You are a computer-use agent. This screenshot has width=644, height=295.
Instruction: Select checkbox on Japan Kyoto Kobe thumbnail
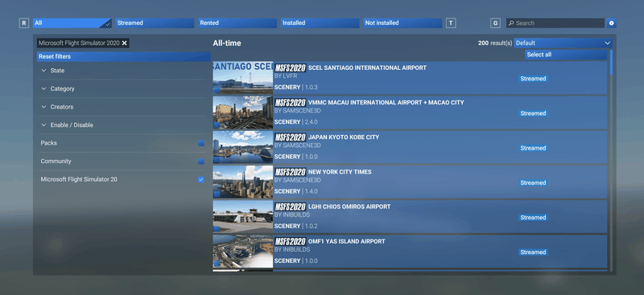click(217, 160)
